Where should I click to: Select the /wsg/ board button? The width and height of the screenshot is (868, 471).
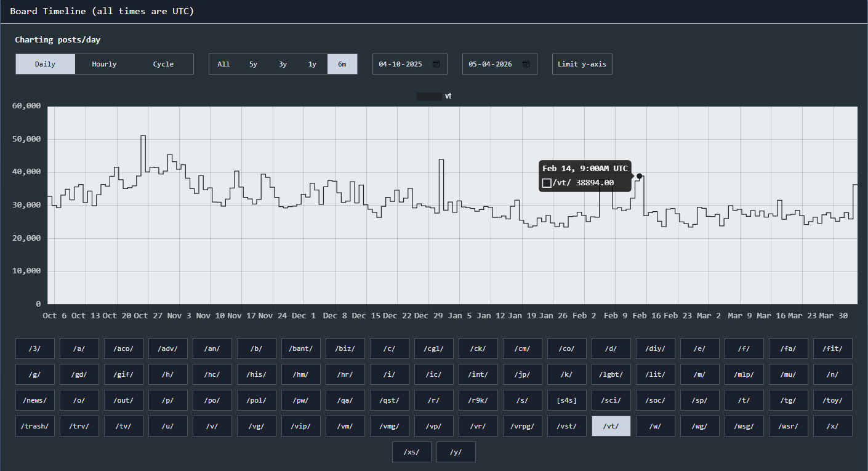744,426
